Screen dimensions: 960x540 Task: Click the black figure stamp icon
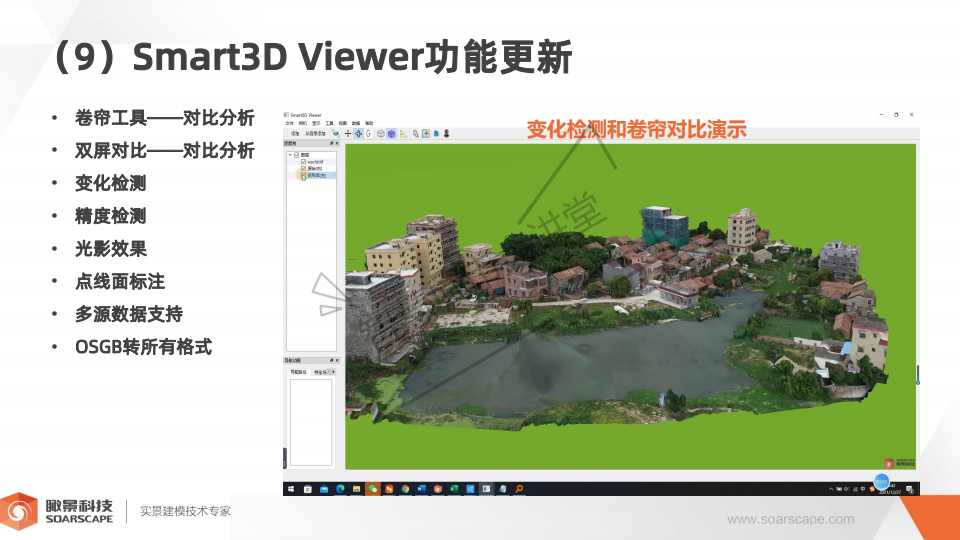point(446,133)
